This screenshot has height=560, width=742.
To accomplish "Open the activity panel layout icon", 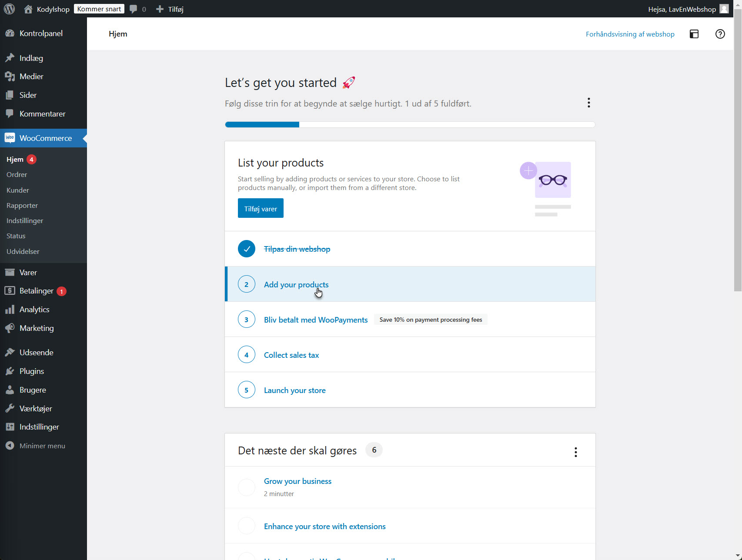I will (x=694, y=34).
